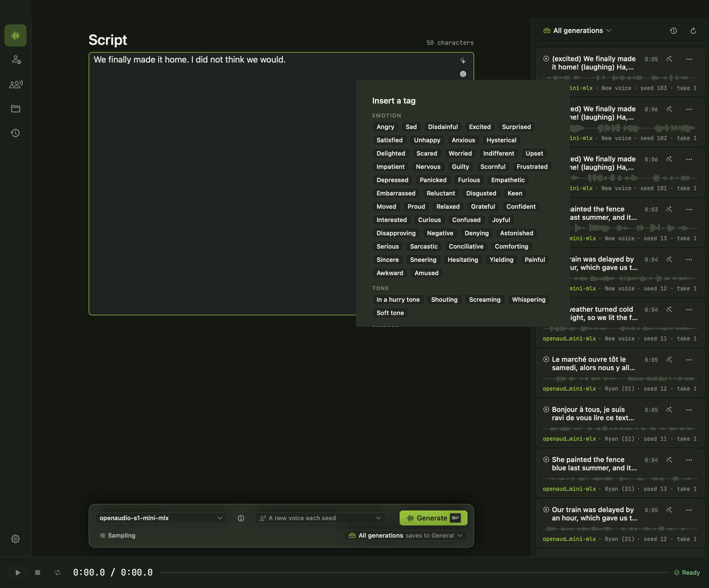The image size is (709, 588).
Task: Insert the In a hurry tone tag
Action: (398, 300)
